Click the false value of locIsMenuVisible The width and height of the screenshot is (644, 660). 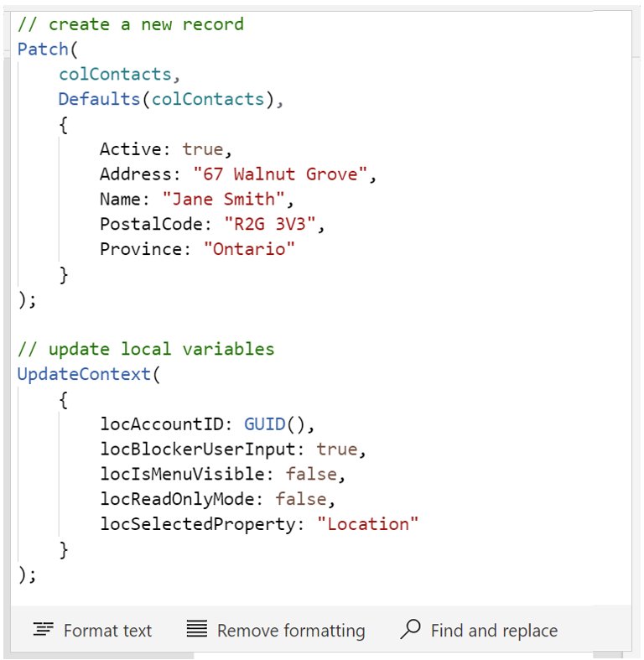pyautogui.click(x=311, y=474)
